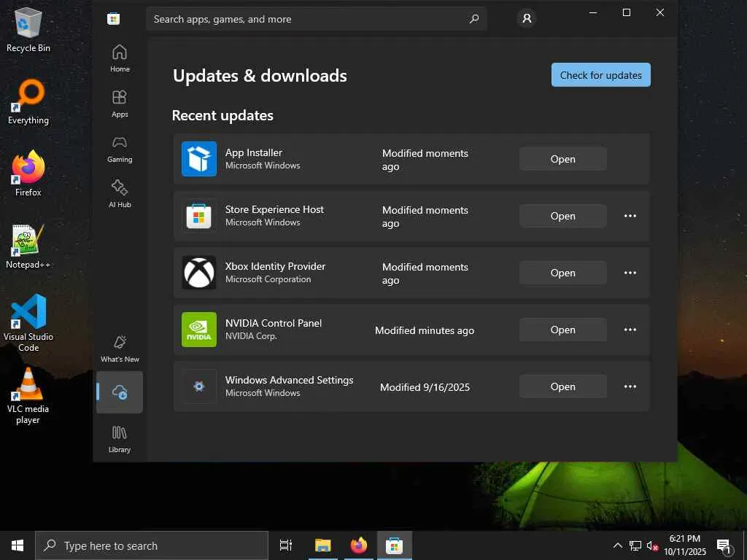This screenshot has height=560, width=747.
Task: Click the Microsoft Store logo icon
Action: pos(113,19)
